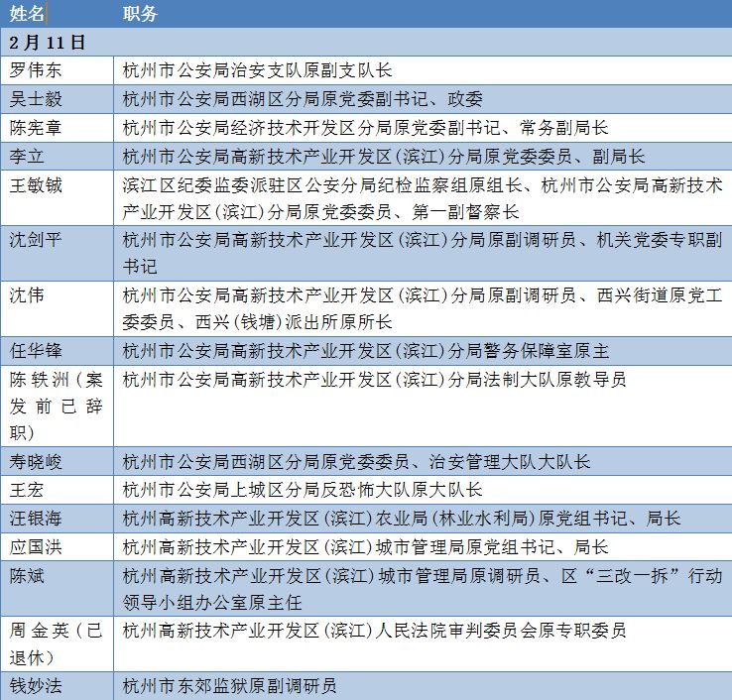Select the name 寿晓峻
Viewport: 732px width, 700px height.
36,461
